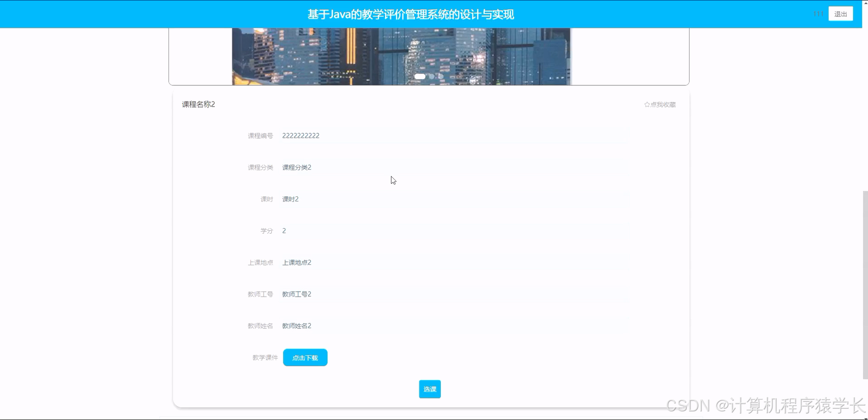Click the 上课地点 input field

coord(453,262)
